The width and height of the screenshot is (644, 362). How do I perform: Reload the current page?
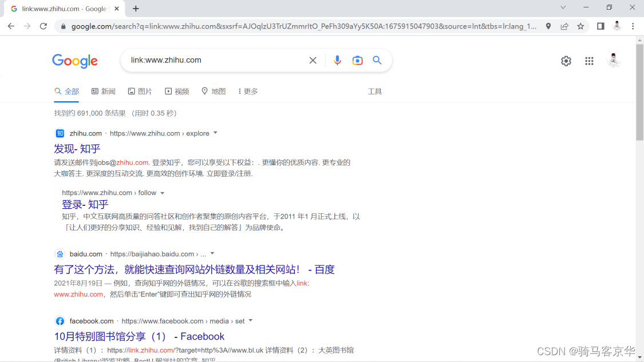(x=44, y=26)
